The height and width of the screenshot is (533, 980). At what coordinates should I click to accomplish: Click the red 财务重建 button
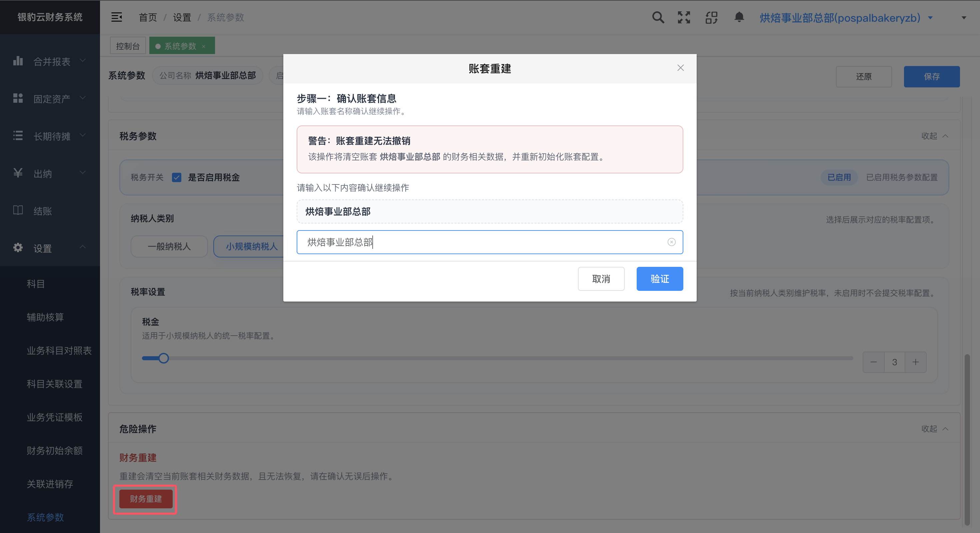tap(146, 499)
